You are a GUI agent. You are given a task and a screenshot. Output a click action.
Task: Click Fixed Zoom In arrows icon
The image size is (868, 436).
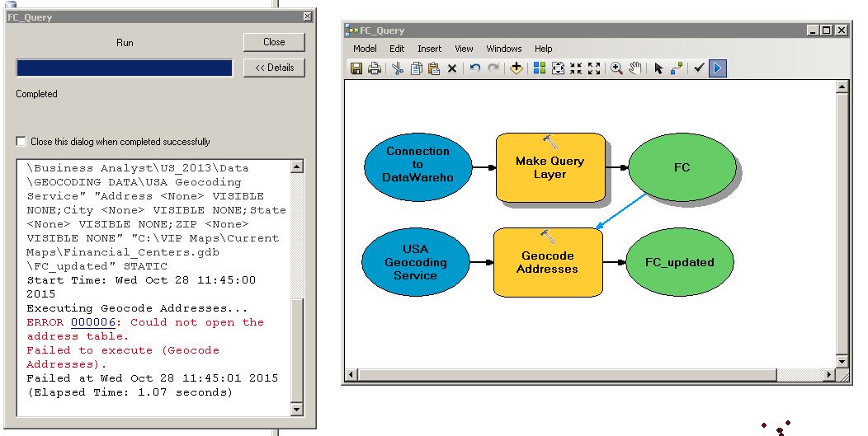[576, 68]
